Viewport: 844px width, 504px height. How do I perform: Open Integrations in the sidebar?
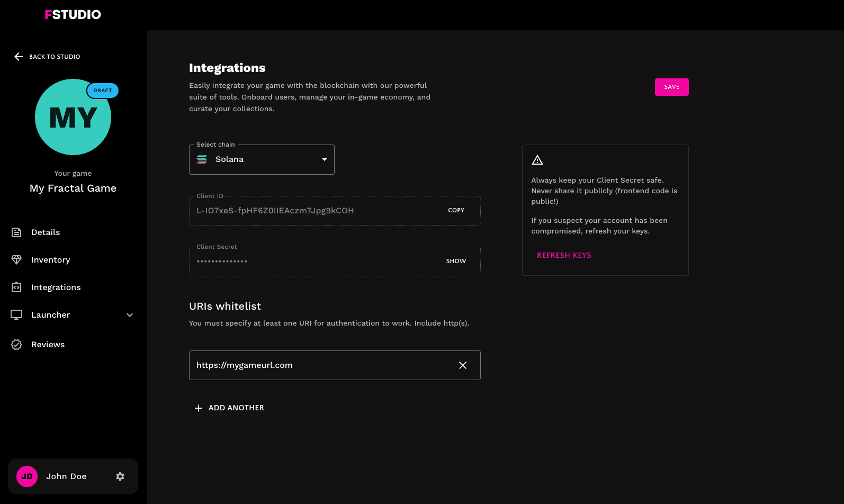click(56, 287)
